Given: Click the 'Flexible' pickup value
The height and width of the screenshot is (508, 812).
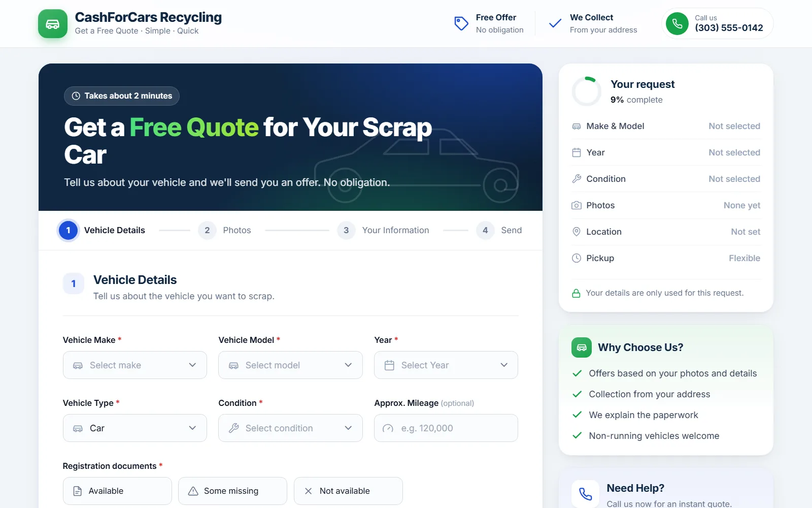Looking at the screenshot, I should tap(745, 258).
